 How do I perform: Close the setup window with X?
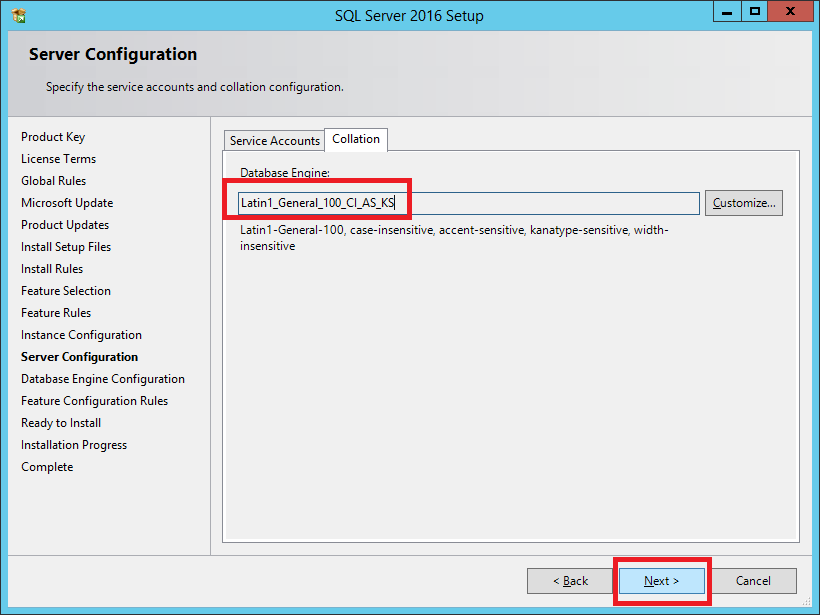point(790,12)
